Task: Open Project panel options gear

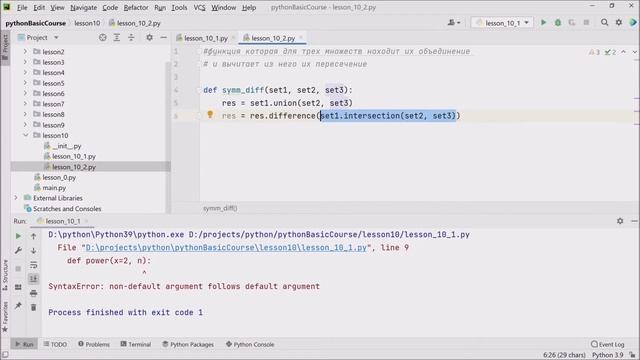Action: coord(149,38)
